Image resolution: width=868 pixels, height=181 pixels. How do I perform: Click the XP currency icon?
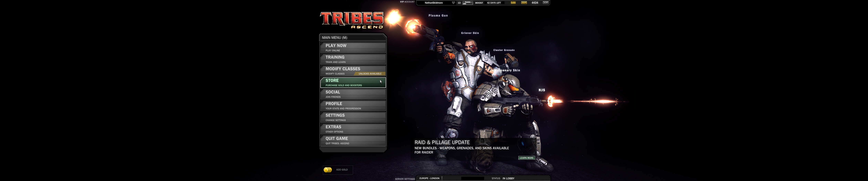click(546, 3)
